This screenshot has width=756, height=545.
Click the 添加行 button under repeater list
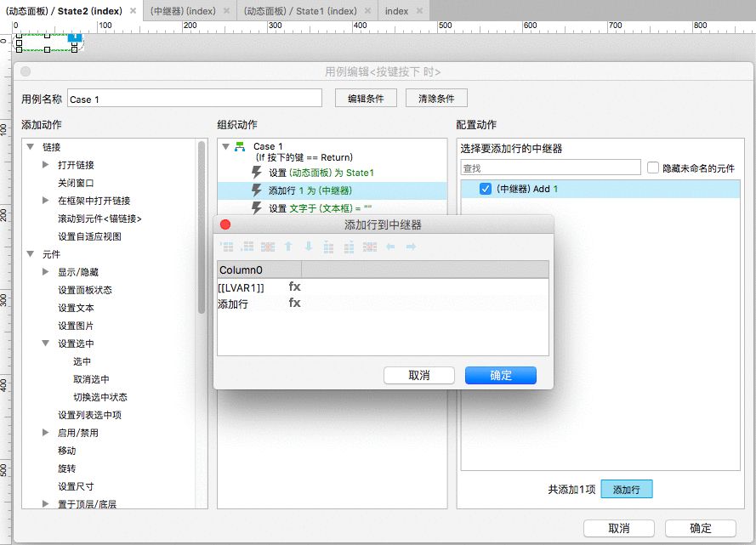[626, 489]
